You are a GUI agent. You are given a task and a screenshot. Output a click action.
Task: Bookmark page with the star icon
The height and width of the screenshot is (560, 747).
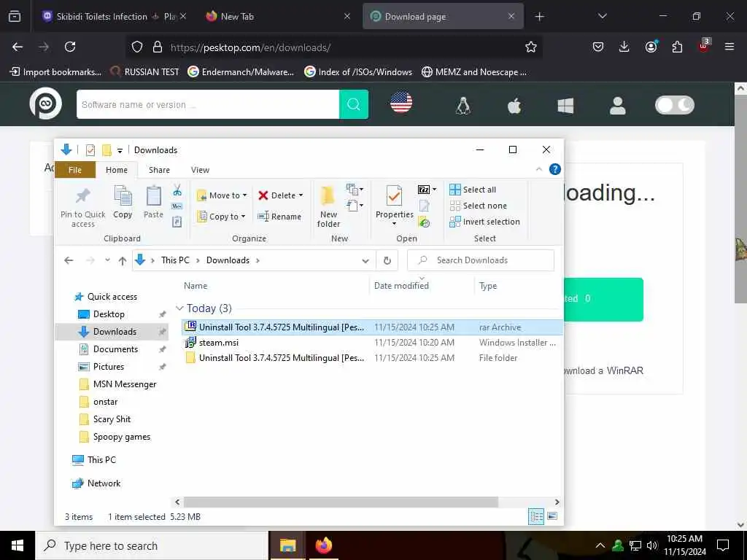tap(531, 47)
